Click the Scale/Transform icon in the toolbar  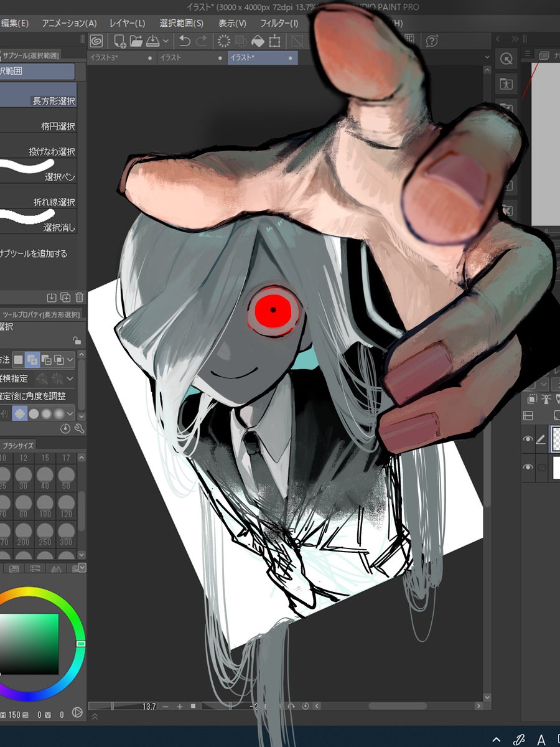(274, 41)
